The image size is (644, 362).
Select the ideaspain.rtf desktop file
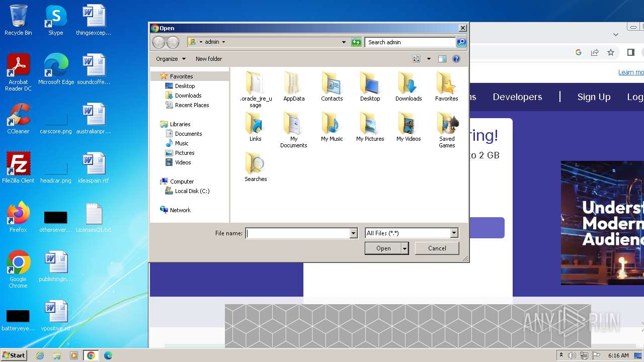coord(94,168)
